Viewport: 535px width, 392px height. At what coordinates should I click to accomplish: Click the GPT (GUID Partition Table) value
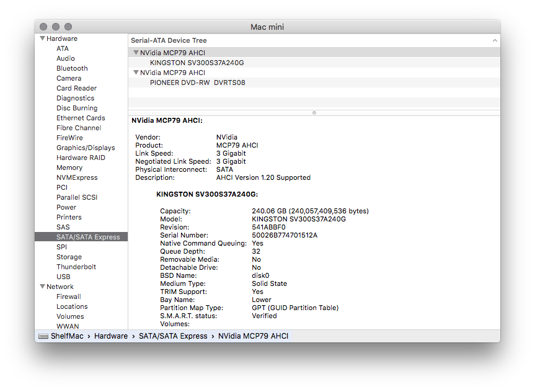pos(295,308)
